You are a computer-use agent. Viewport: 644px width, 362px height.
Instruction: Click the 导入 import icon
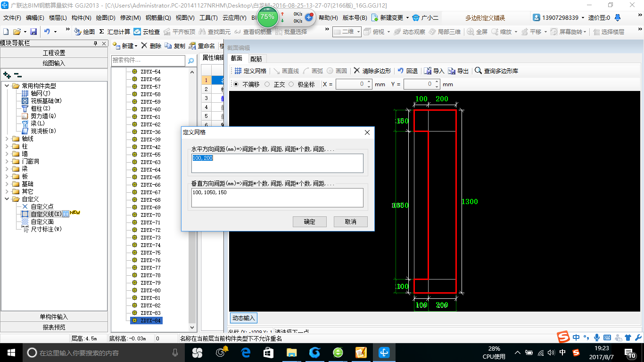(428, 71)
